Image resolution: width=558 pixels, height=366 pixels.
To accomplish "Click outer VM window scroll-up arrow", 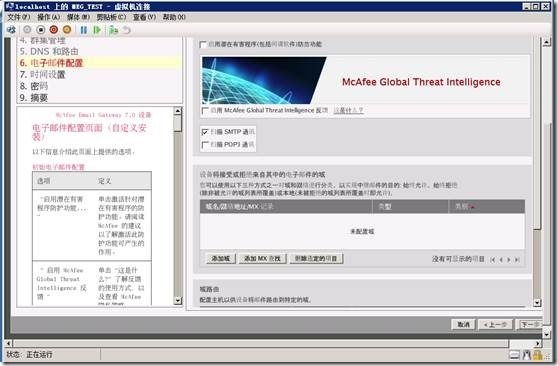I will click(x=547, y=42).
